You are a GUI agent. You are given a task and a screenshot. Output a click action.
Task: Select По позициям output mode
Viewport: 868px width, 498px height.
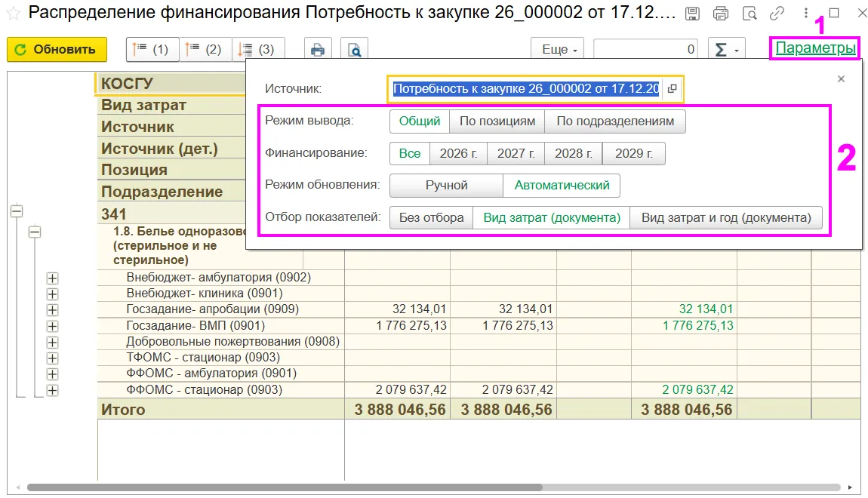click(497, 121)
